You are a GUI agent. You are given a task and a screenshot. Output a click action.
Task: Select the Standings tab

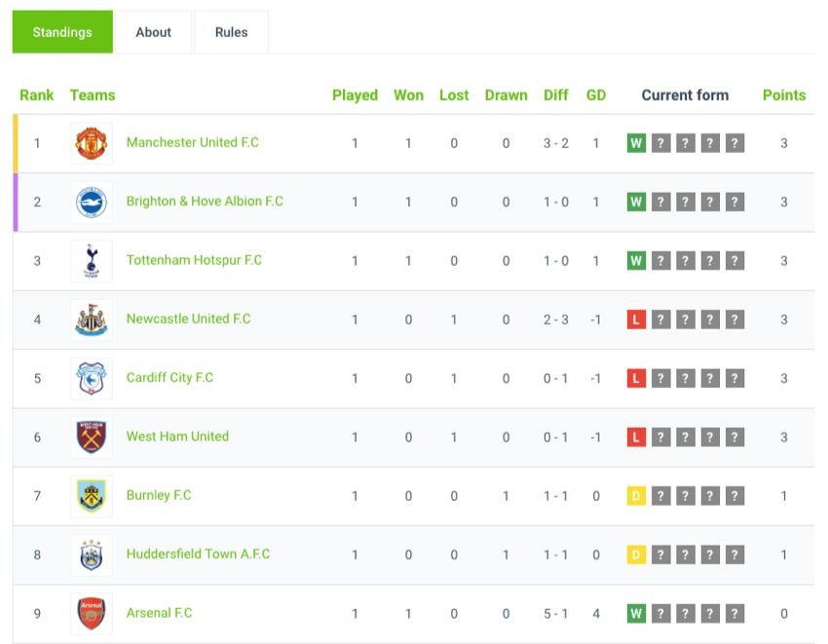tap(62, 32)
